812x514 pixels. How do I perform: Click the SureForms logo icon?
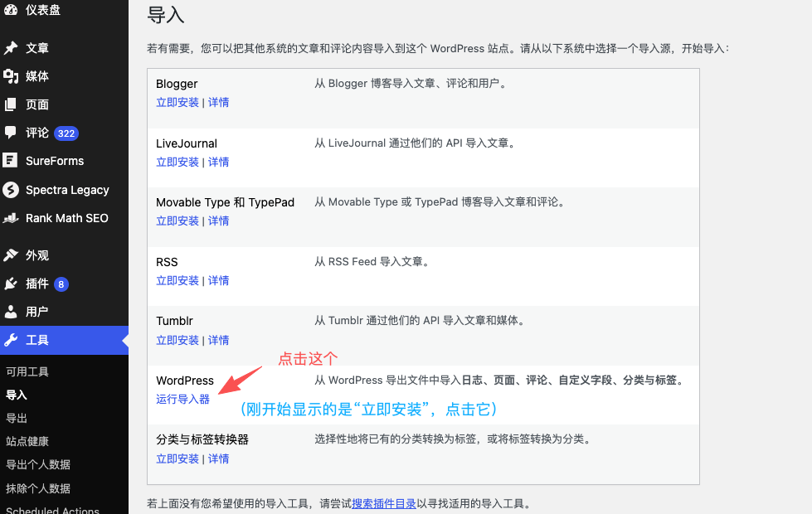coord(10,161)
